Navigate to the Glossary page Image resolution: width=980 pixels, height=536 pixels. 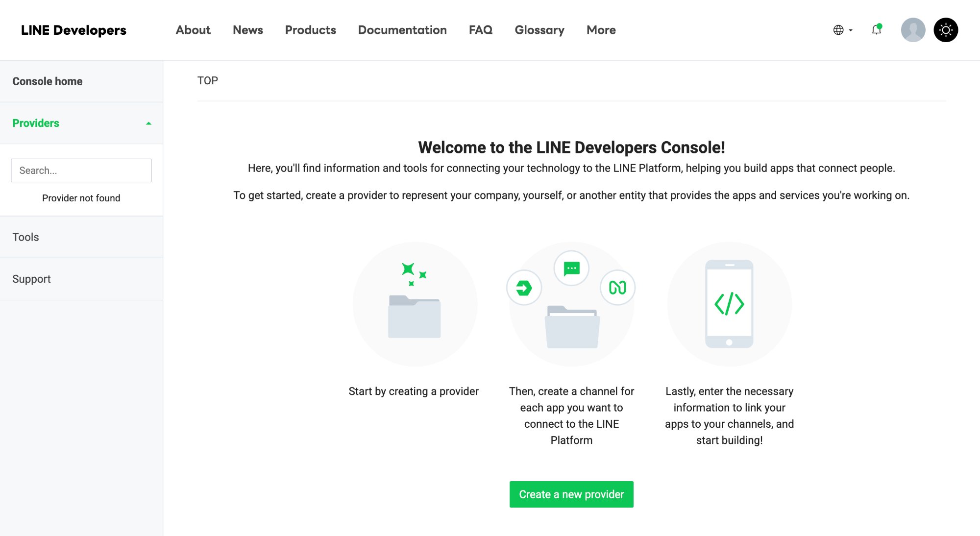[539, 30]
